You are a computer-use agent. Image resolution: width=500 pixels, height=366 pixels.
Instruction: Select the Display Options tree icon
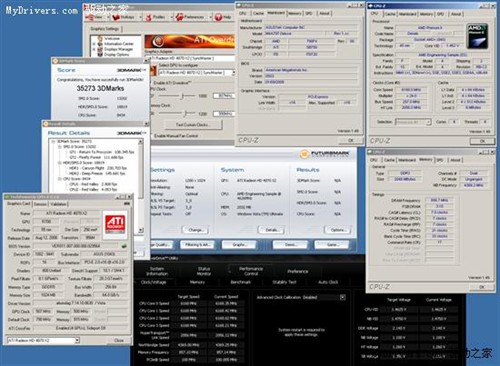point(100,54)
